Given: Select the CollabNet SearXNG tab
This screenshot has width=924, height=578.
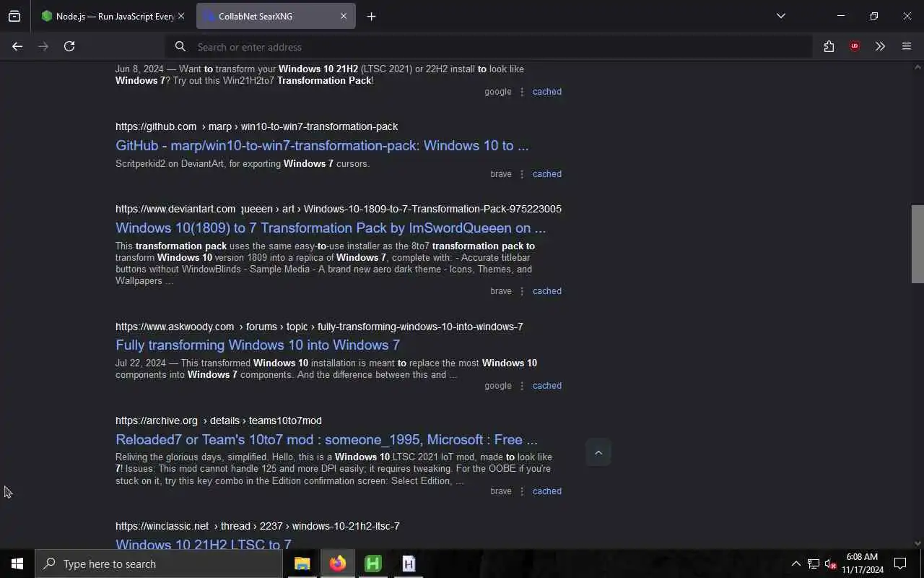Looking at the screenshot, I should pyautogui.click(x=276, y=16).
